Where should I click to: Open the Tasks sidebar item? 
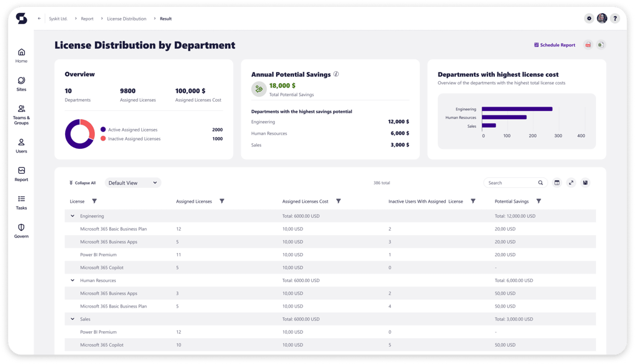tap(22, 202)
